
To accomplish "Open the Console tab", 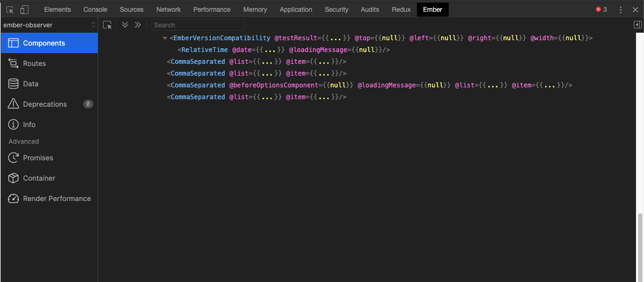I will pos(96,10).
